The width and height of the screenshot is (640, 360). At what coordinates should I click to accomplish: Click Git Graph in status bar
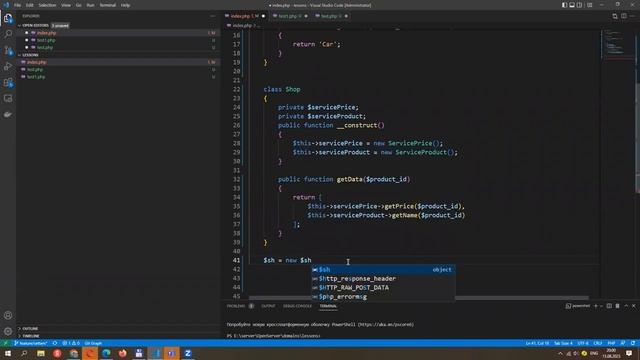[93, 343]
